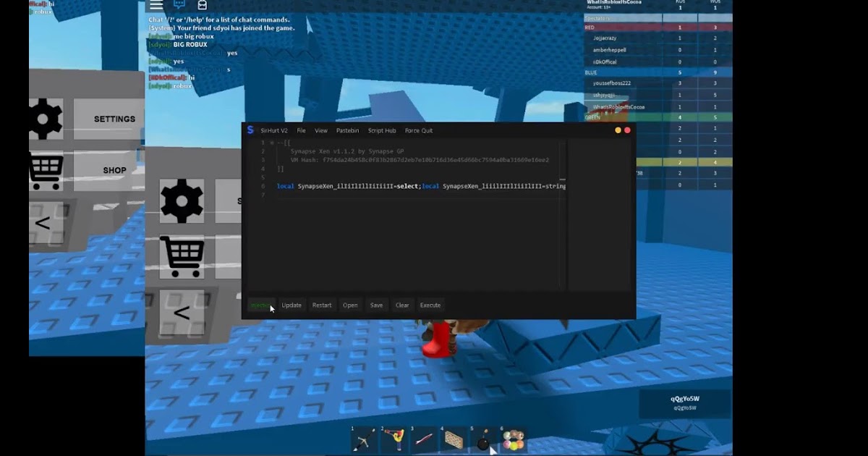Click the Update button
Image resolution: width=868 pixels, height=456 pixels.
[292, 305]
